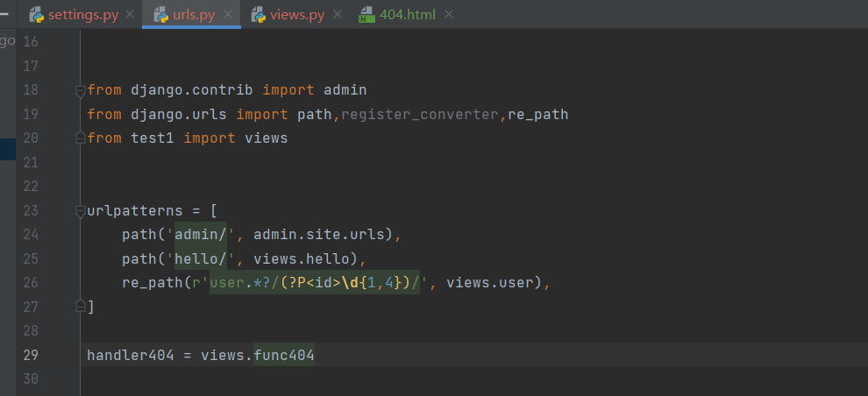The height and width of the screenshot is (396, 868).
Task: Click the Python icon on views.py tab
Action: pyautogui.click(x=259, y=15)
